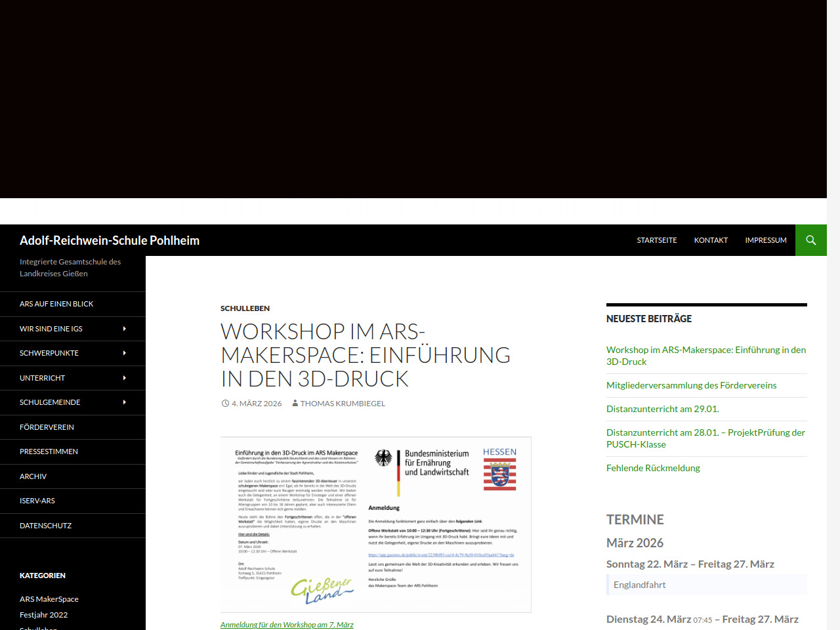Open ARS auf einen Blick sidebar item
The width and height of the screenshot is (840, 630).
coord(56,304)
